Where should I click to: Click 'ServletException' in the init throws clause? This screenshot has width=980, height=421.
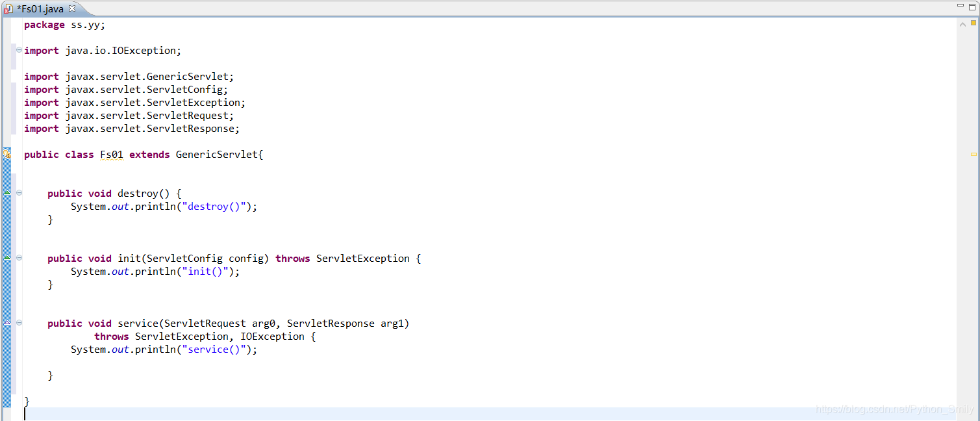tap(363, 259)
